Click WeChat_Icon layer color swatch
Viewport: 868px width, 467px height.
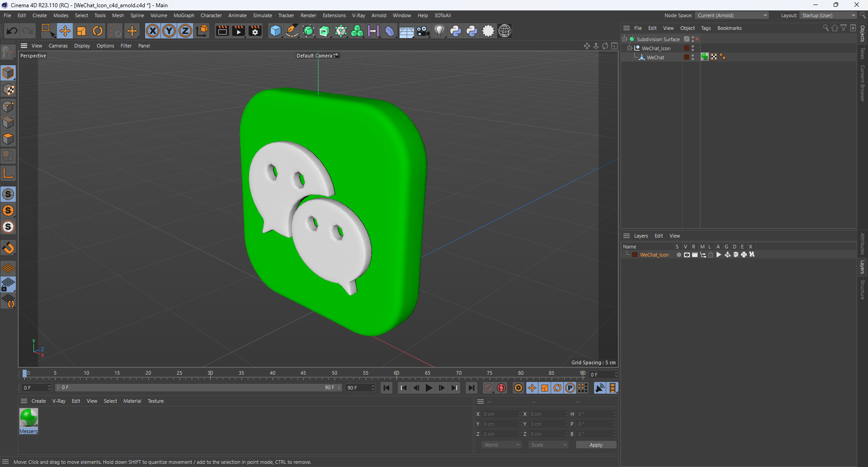point(635,255)
